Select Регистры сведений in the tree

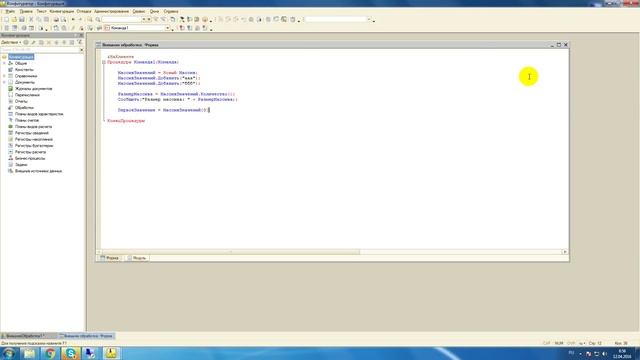click(32, 133)
